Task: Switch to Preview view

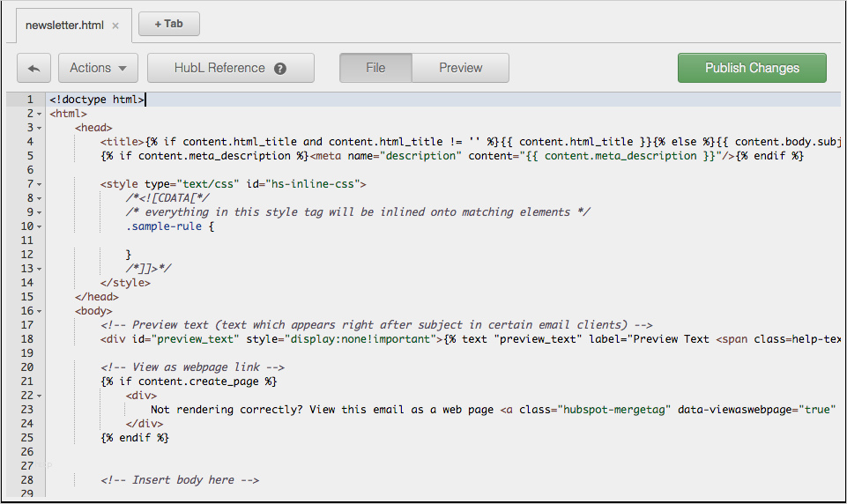Action: [460, 68]
